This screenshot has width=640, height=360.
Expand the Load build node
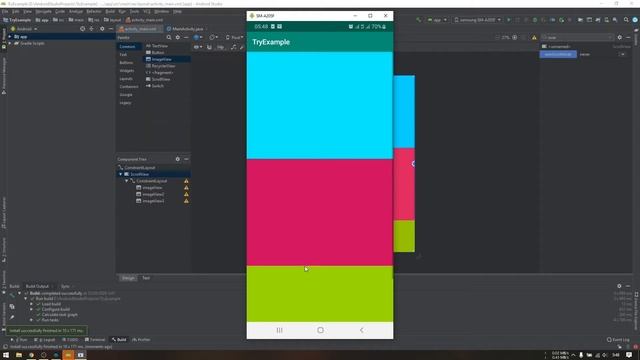(31, 304)
